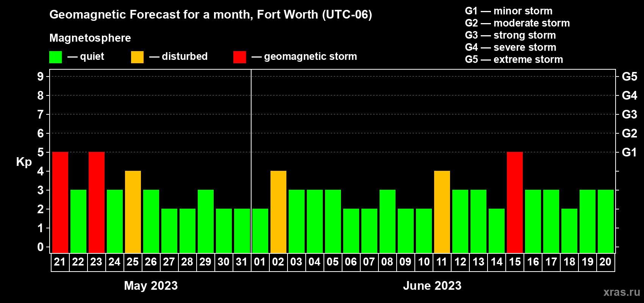The image size is (644, 303).
Task: Click the red bar for May 23
Action: (x=97, y=203)
